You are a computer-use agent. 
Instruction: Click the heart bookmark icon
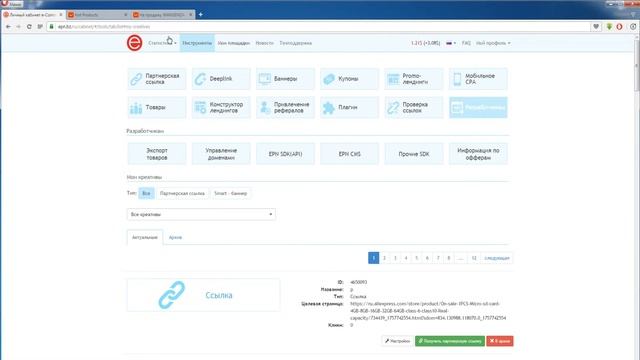point(596,27)
